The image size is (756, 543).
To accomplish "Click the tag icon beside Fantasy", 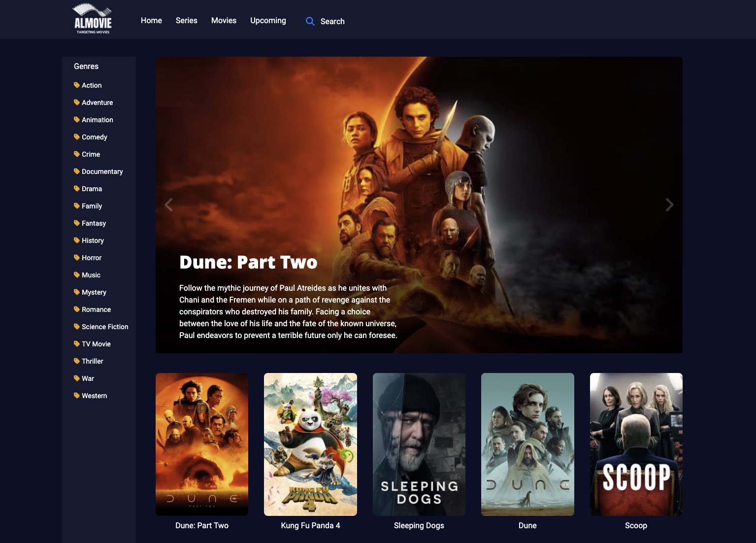I will [x=77, y=223].
